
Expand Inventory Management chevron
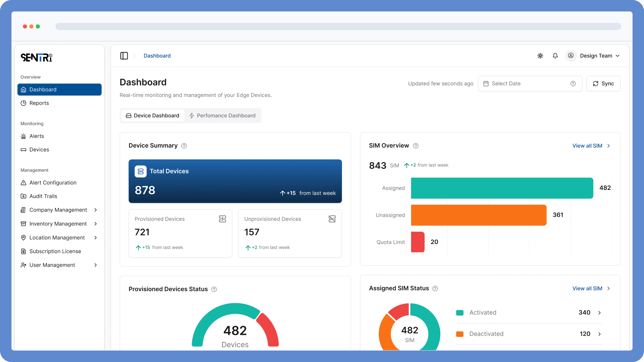click(96, 224)
